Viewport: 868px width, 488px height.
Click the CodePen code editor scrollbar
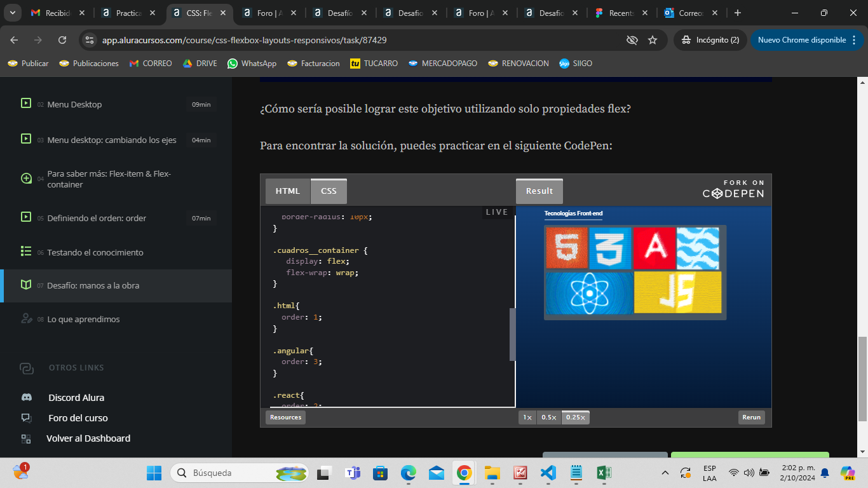point(512,335)
